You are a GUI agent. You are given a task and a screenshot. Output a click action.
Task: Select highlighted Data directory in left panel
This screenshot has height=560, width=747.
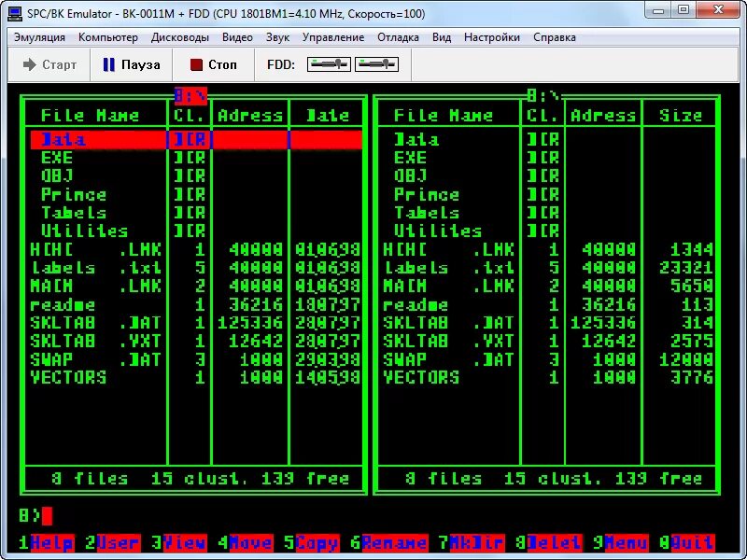[196, 139]
